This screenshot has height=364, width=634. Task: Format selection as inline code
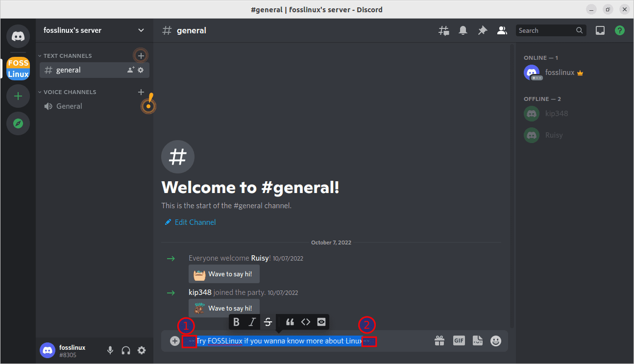click(x=306, y=322)
